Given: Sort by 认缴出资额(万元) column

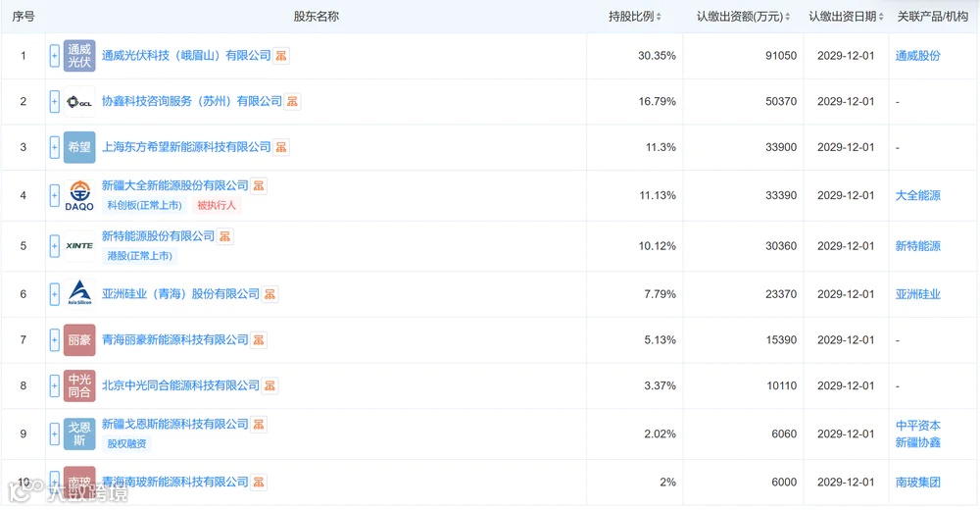Looking at the screenshot, I should [788, 17].
